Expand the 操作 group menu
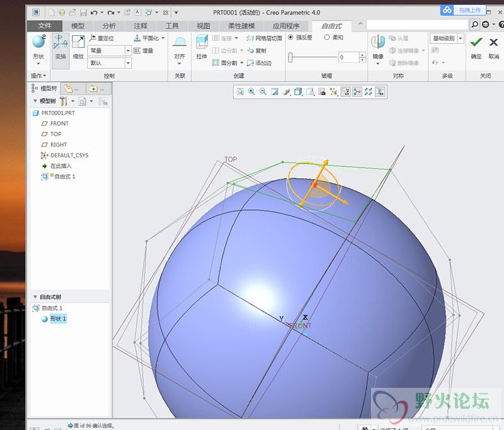This screenshot has height=430, width=504. 38,76
